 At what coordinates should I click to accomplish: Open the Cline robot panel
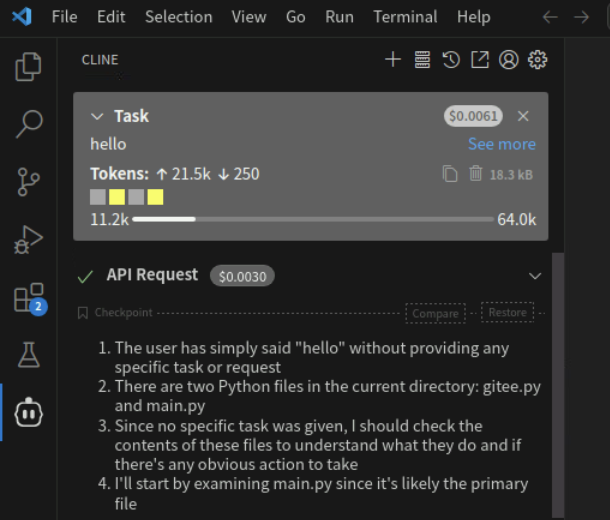pos(29,411)
